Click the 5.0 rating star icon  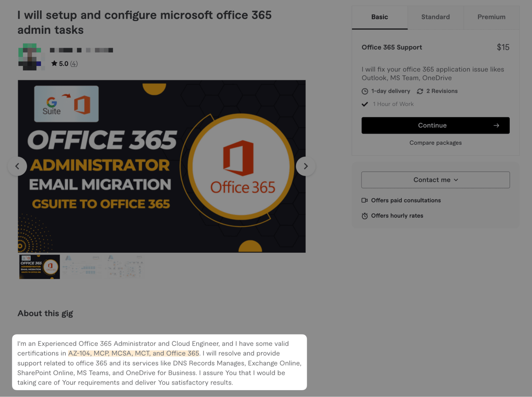[x=54, y=63]
